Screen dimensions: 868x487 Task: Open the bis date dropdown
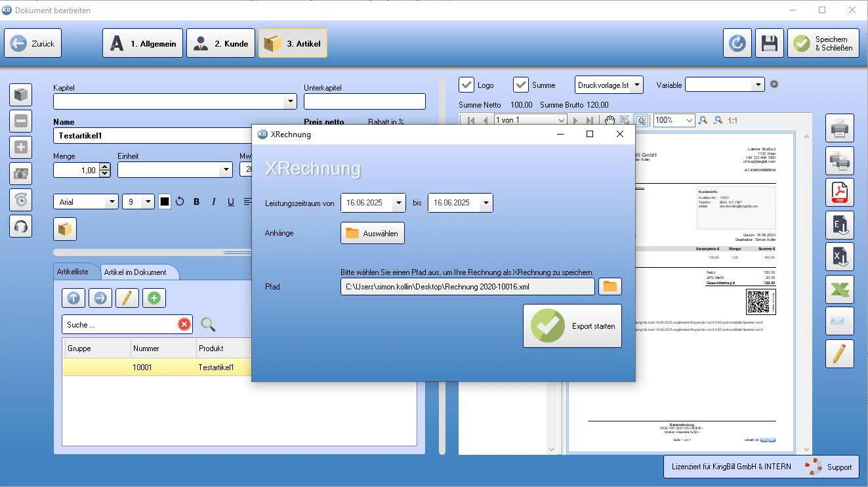pyautogui.click(x=486, y=203)
